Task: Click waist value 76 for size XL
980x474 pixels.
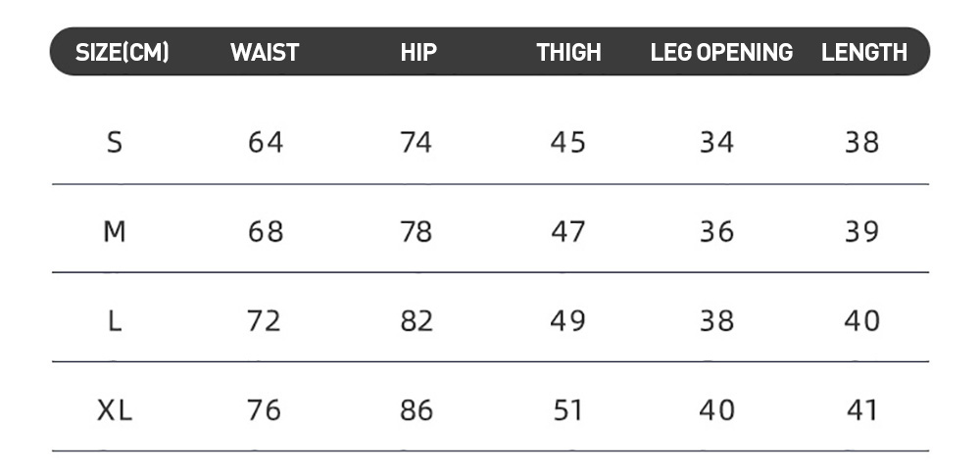Action: pyautogui.click(x=264, y=410)
